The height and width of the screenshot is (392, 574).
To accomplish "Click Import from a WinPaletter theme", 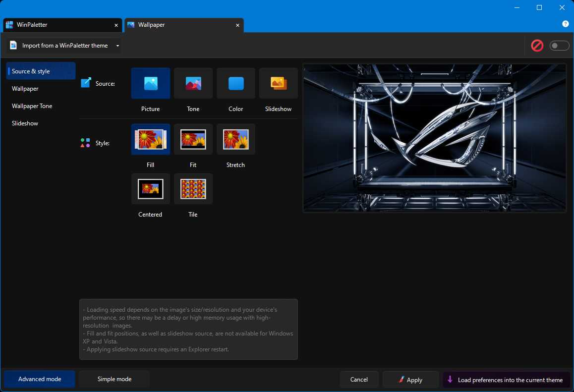I will pyautogui.click(x=64, y=46).
